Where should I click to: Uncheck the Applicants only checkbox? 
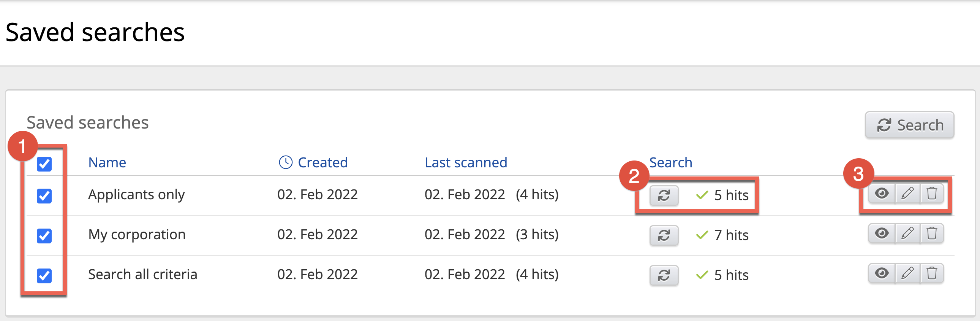[44, 196]
